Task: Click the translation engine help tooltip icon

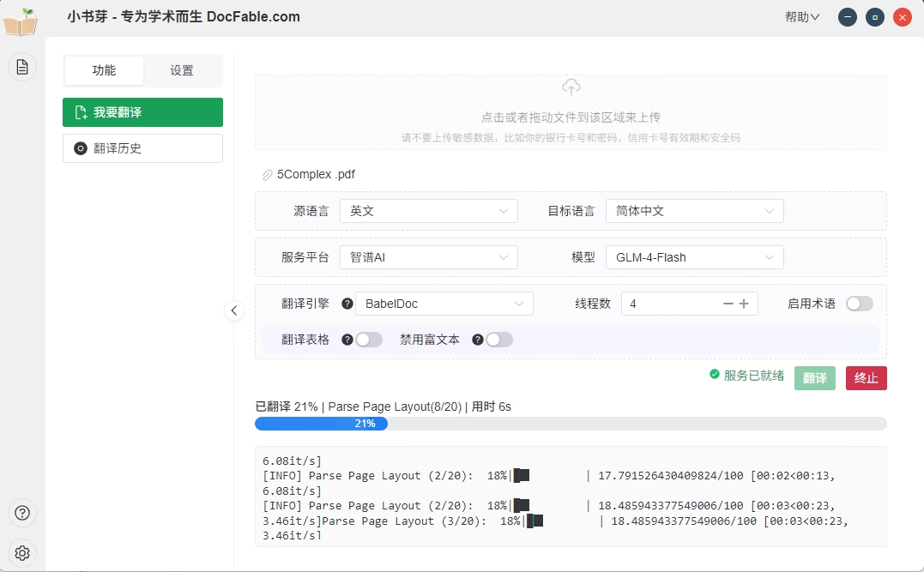Action: click(x=347, y=304)
